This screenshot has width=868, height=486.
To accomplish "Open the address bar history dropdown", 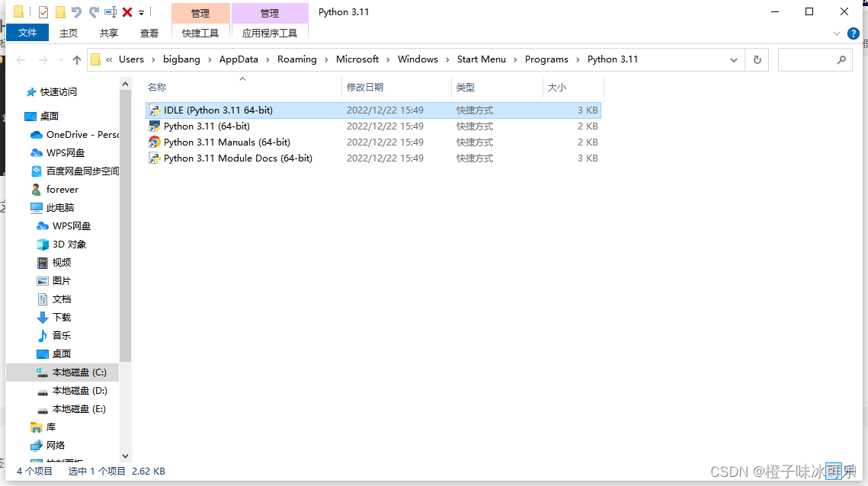I will tap(733, 59).
